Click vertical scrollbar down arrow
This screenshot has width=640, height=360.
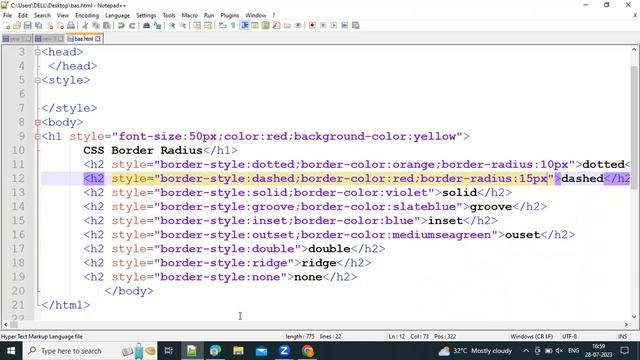(x=634, y=316)
